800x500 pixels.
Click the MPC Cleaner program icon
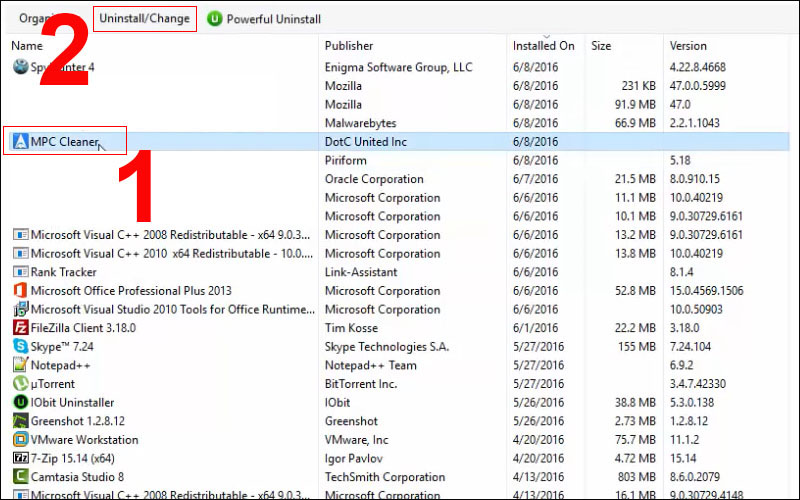20,142
